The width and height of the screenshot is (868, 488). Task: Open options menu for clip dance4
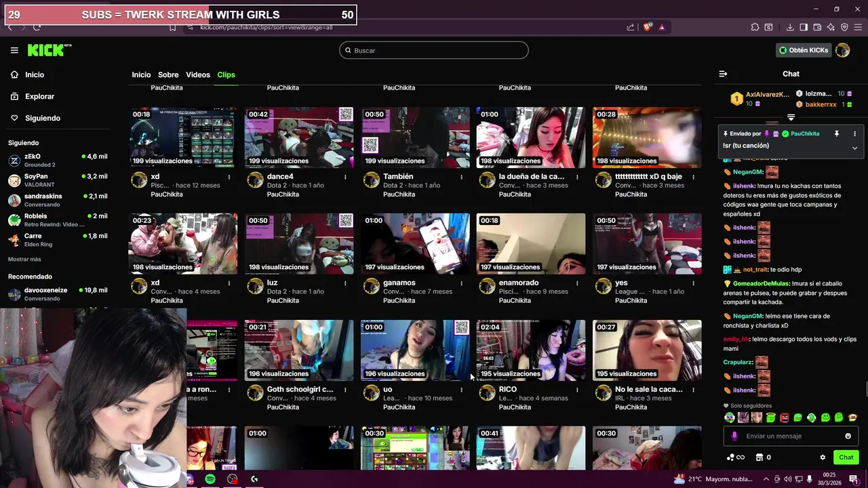(345, 177)
